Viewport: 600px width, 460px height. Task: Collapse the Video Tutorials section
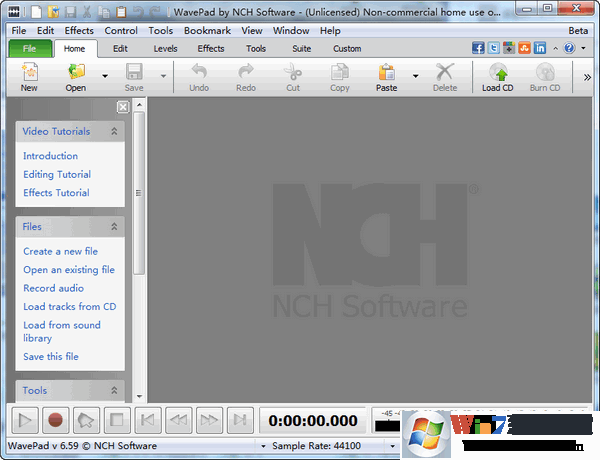(114, 131)
